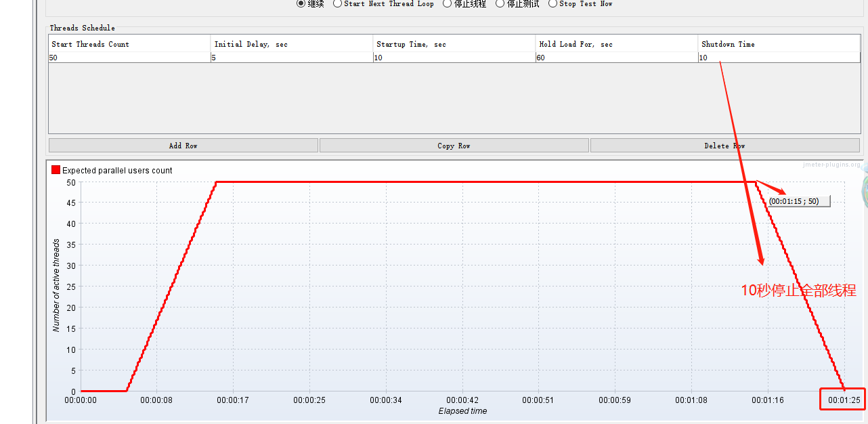Click Hold Load For, sec column header
Image resolution: width=868 pixels, height=424 pixels.
click(x=617, y=44)
